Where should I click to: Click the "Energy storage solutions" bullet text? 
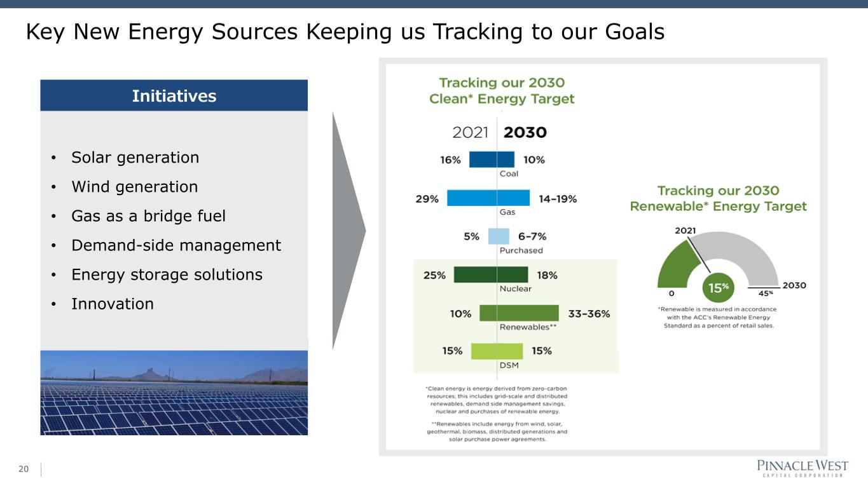167,274
